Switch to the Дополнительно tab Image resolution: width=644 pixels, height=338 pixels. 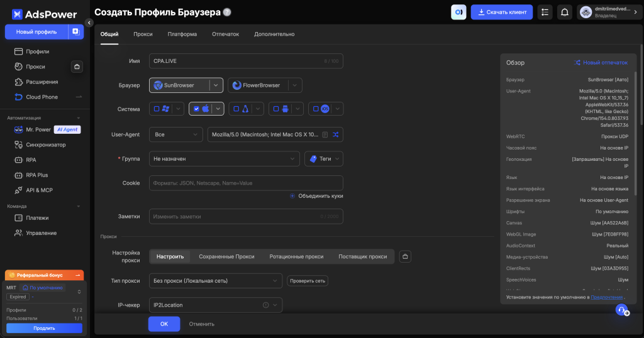point(274,34)
